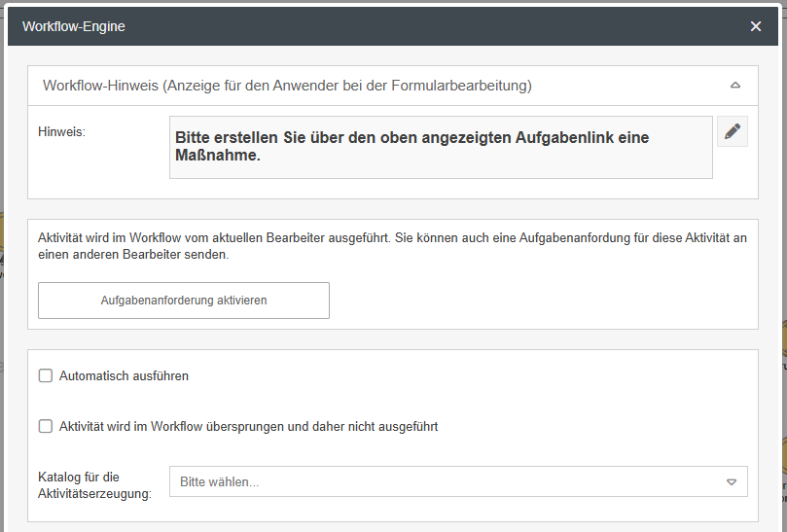This screenshot has width=787, height=532.
Task: Click the 'Hinweis:' field label
Action: [62, 131]
